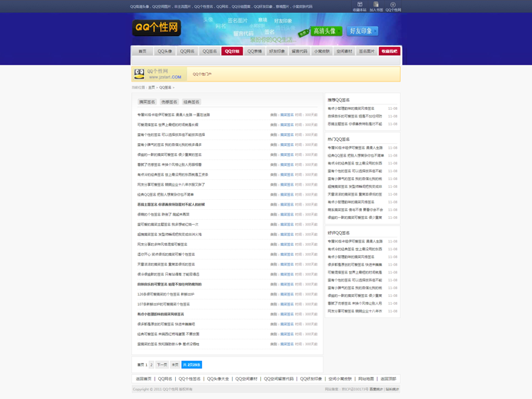The height and width of the screenshot is (399, 532).
Task: Click the www.jzstart.COM site link
Action: coord(165,77)
